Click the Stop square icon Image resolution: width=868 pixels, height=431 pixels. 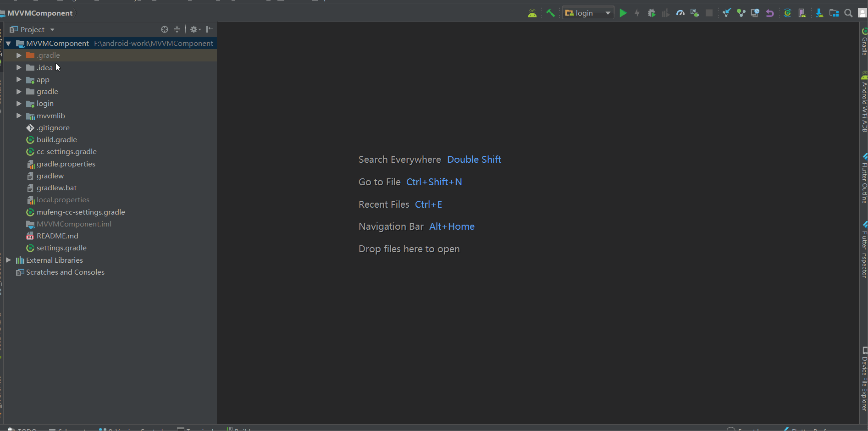pos(709,13)
